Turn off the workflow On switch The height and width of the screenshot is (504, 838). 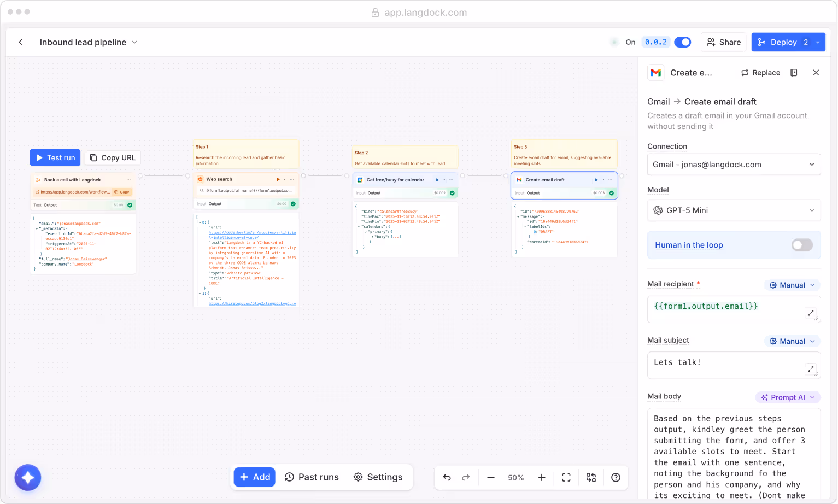tap(682, 42)
